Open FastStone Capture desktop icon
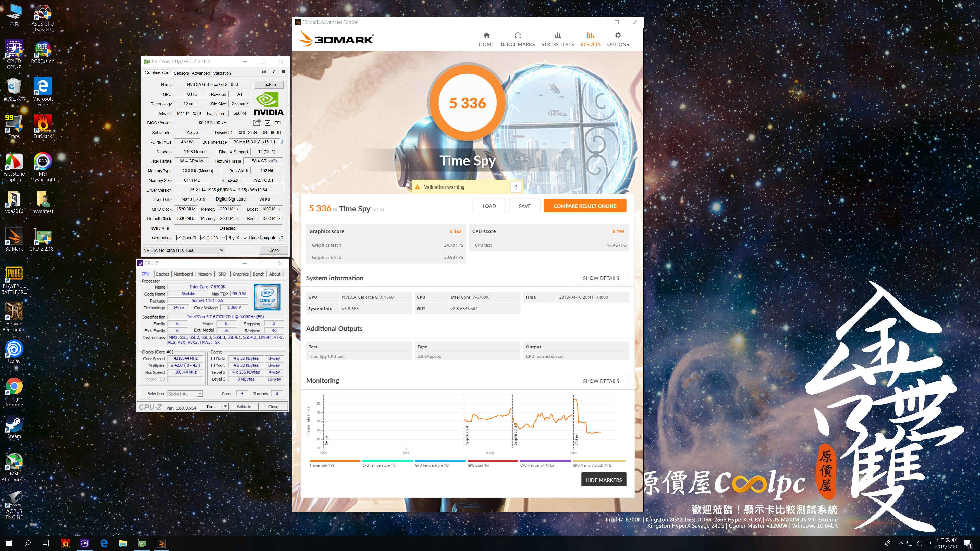980x551 pixels. (x=14, y=167)
